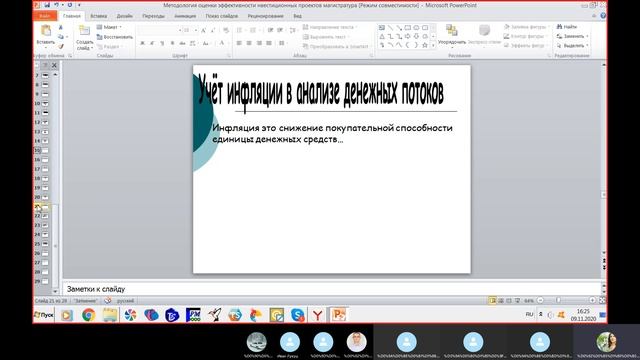
Task: Open Yandex browser from the taskbar
Action: (318, 315)
